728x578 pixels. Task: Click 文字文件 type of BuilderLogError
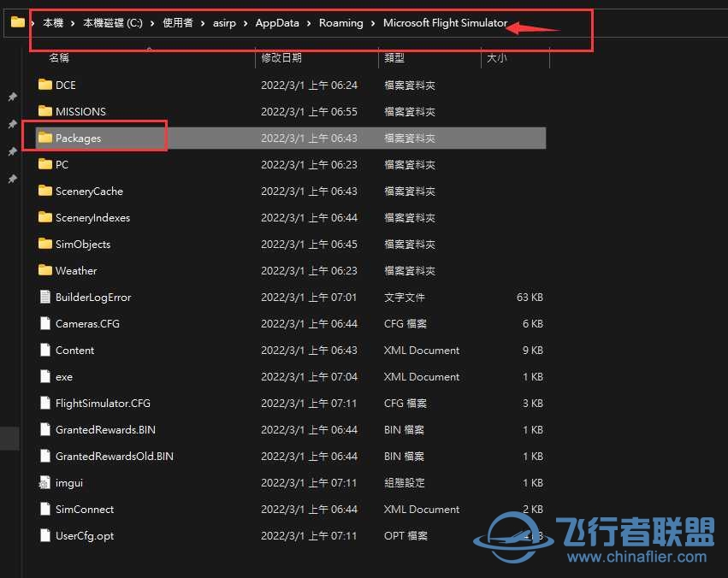coord(405,298)
